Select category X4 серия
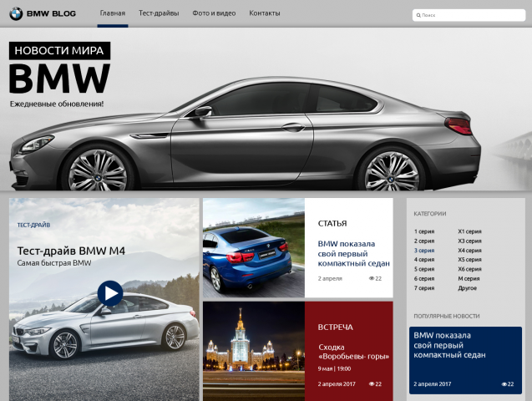Image resolution: width=532 pixels, height=401 pixels. (469, 251)
